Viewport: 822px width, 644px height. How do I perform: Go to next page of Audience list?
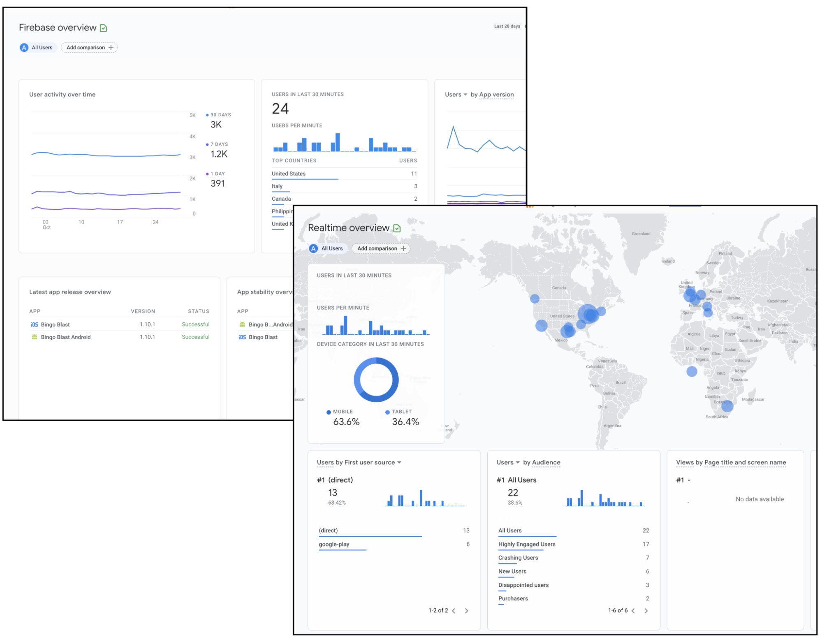click(646, 611)
